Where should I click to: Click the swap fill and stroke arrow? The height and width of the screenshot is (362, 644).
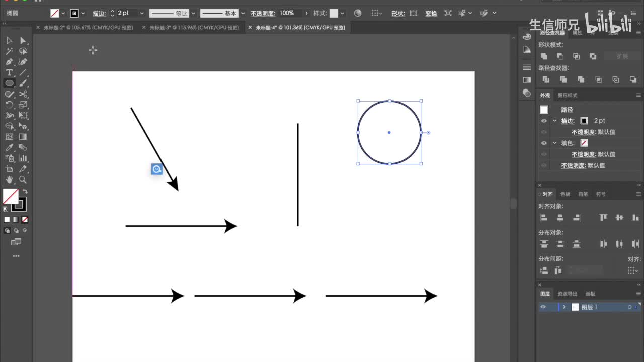(25, 192)
